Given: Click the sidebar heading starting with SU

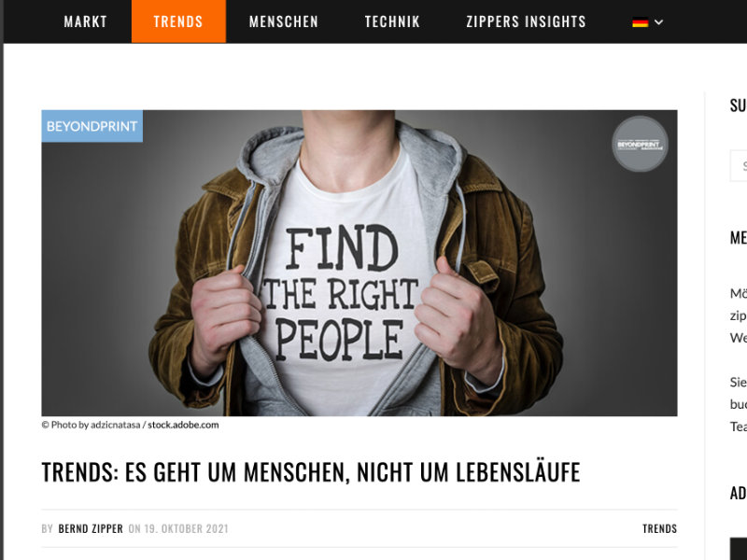Looking at the screenshot, I should (x=738, y=105).
